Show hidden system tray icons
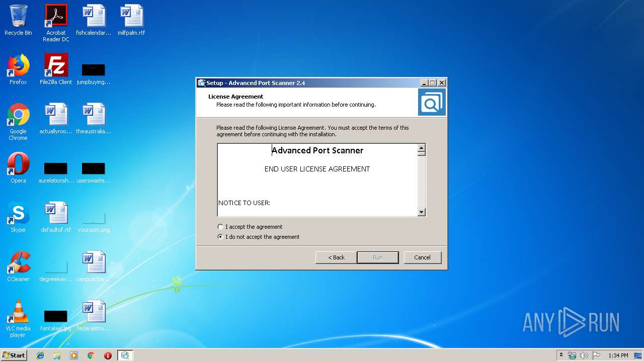 [561, 355]
